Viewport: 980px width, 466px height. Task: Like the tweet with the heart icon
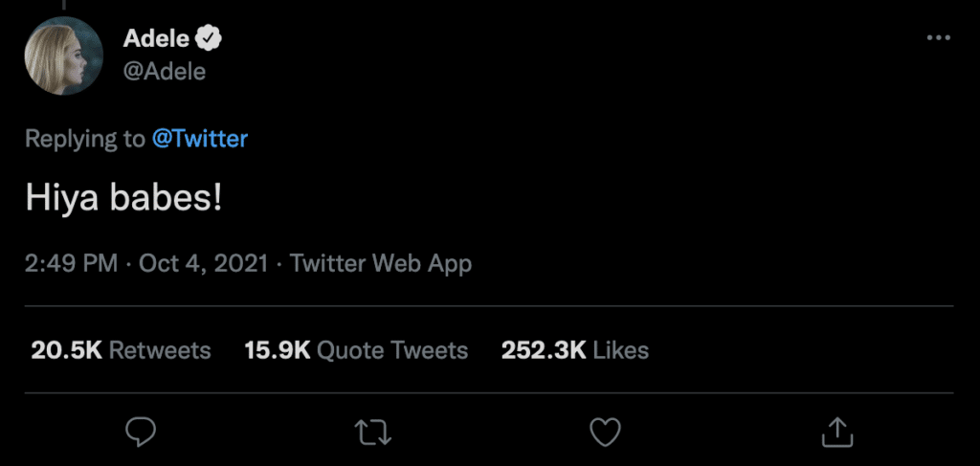[605, 433]
